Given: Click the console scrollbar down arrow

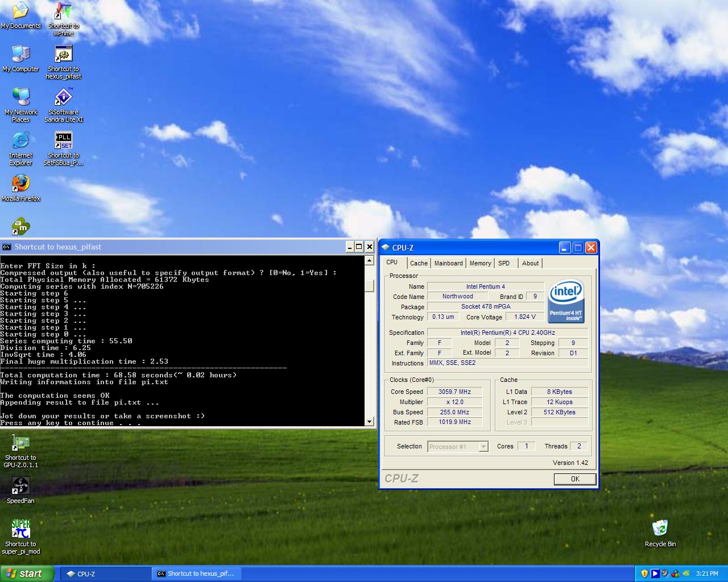Looking at the screenshot, I should click(370, 421).
